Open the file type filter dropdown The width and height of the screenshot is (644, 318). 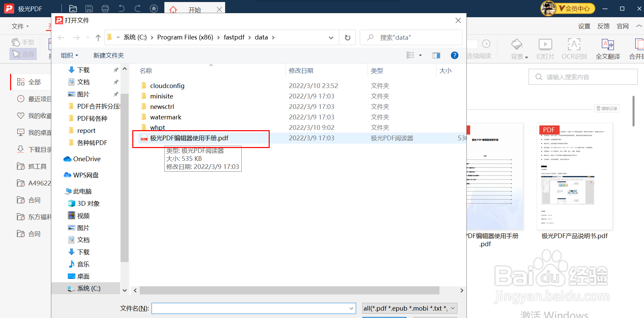410,308
